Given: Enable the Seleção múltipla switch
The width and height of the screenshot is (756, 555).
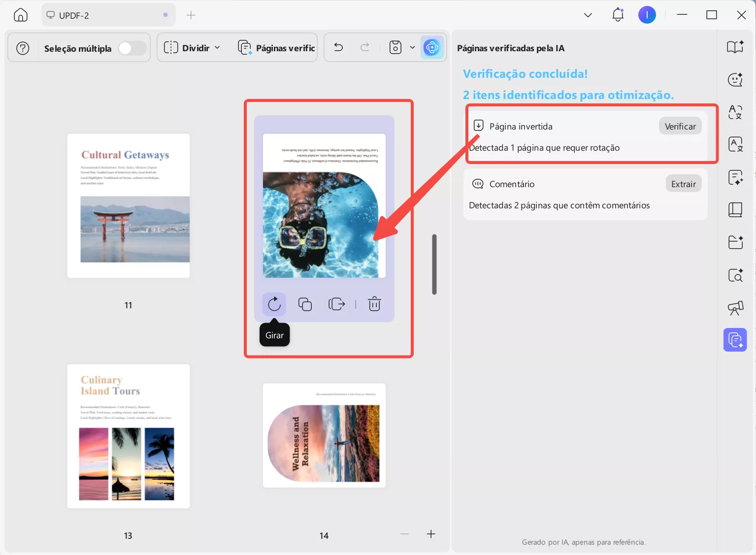Looking at the screenshot, I should pos(132,48).
